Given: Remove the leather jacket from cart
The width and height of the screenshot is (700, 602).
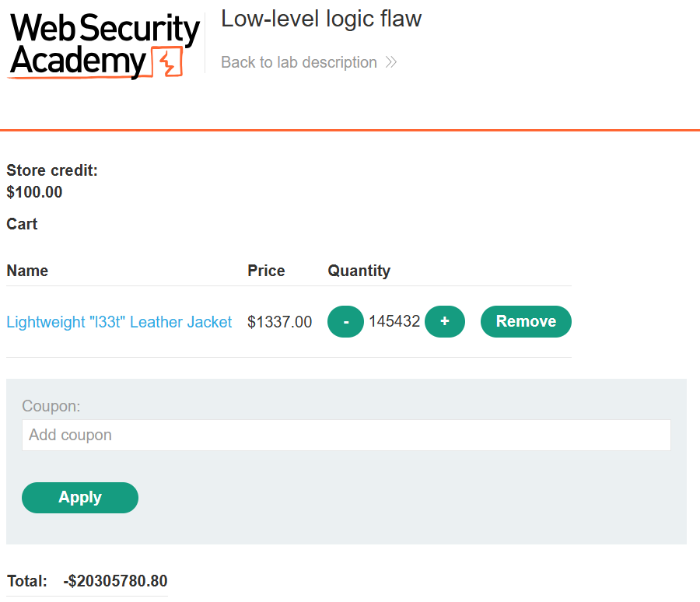Looking at the screenshot, I should [526, 321].
